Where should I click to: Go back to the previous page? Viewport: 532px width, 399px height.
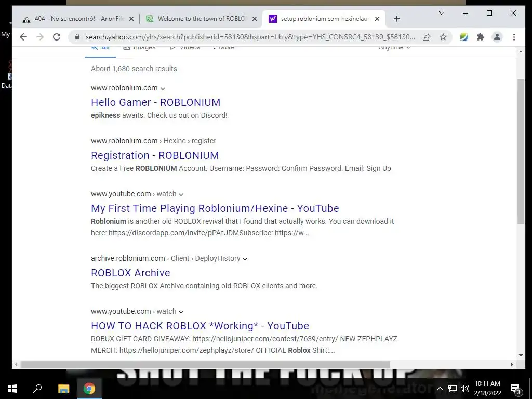coord(23,37)
